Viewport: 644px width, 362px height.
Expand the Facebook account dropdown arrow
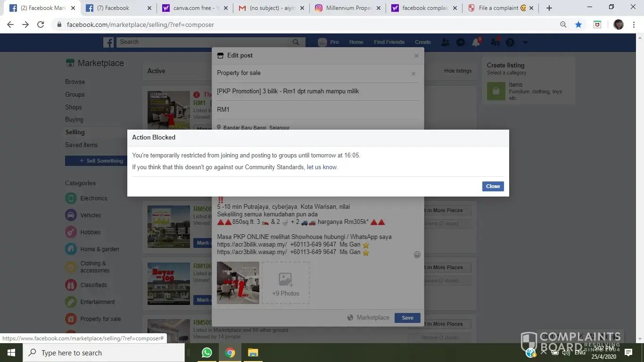525,42
